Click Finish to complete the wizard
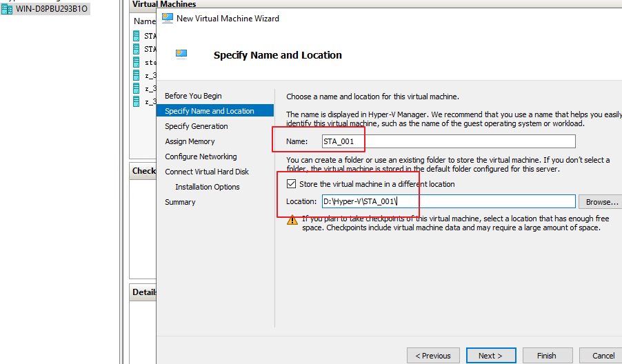 pyautogui.click(x=546, y=356)
